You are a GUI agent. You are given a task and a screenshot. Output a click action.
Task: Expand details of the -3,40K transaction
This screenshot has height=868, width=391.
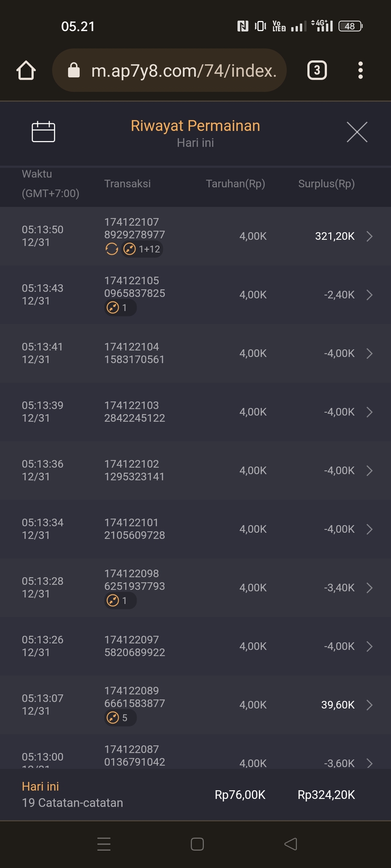tap(369, 588)
